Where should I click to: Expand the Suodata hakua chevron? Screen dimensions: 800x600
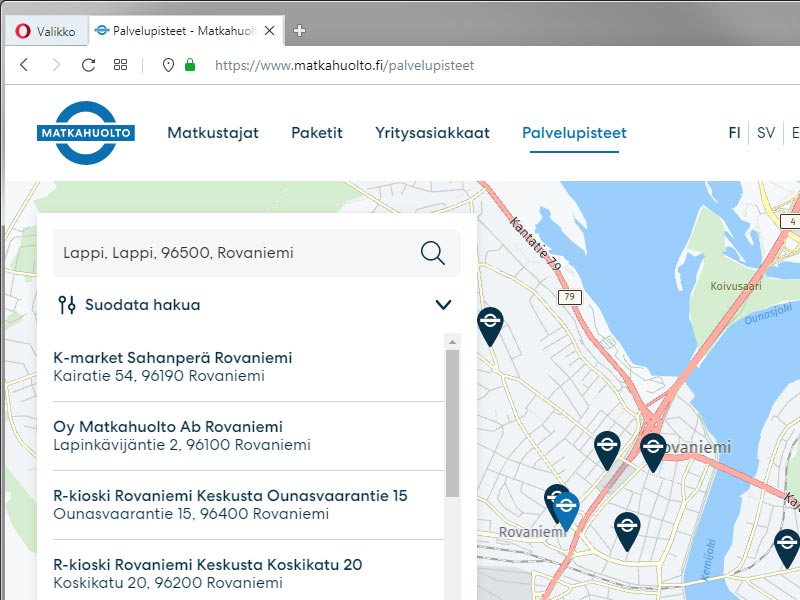443,305
